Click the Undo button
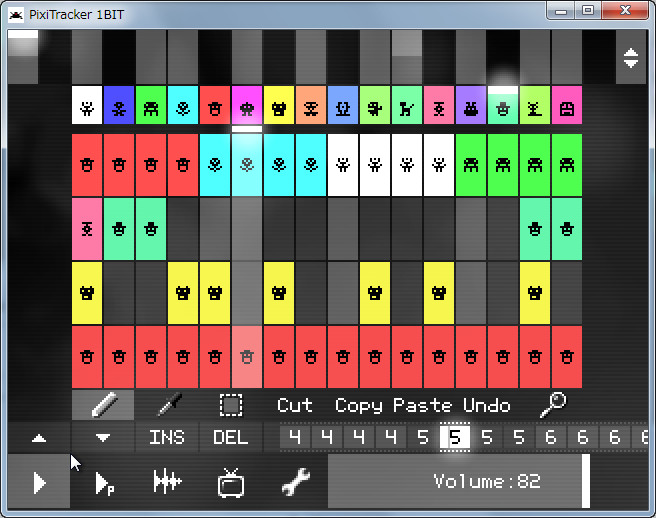 coord(487,405)
